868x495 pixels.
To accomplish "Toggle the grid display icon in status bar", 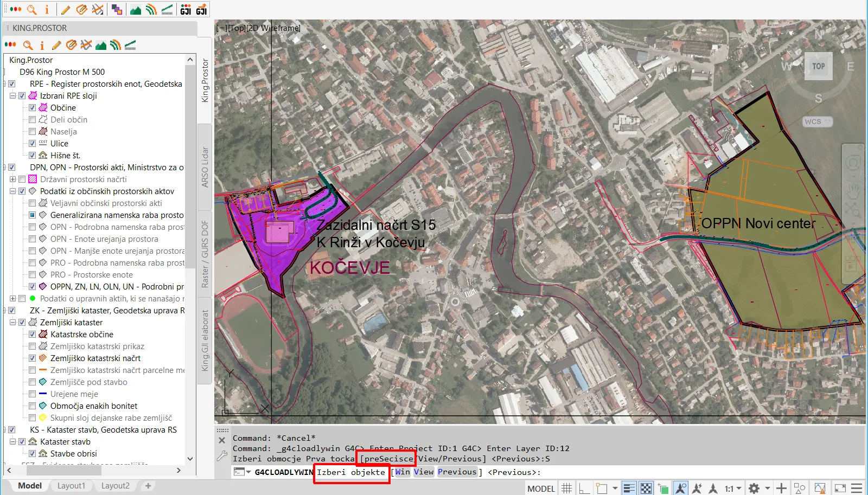I will click(x=566, y=488).
